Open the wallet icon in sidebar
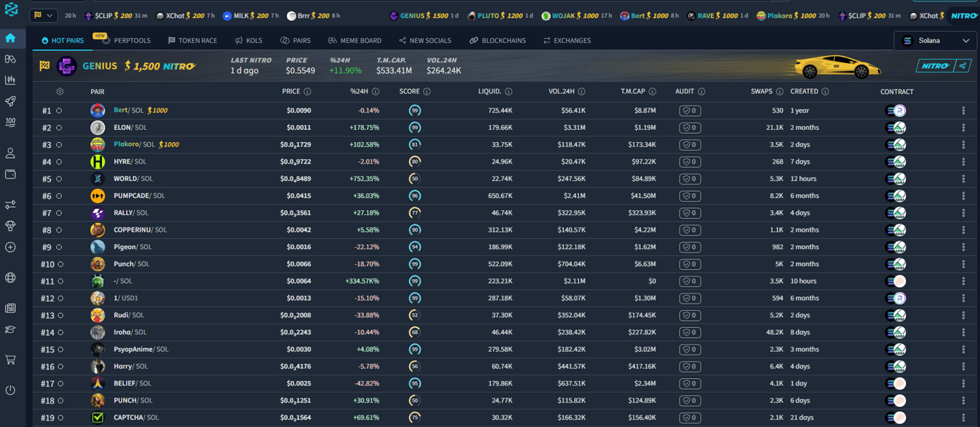This screenshot has width=980, height=427. point(10,174)
